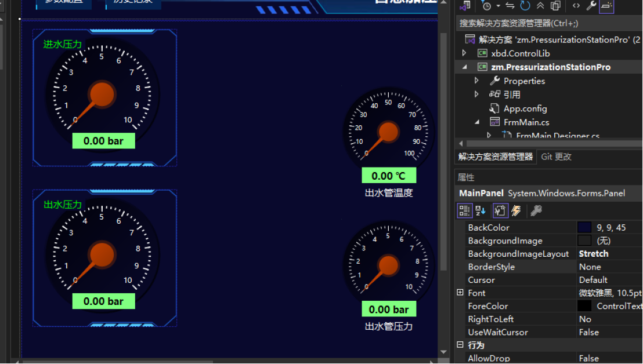Click the Refresh icon in Solution Explorer
This screenshot has height=364, width=643.
pyautogui.click(x=525, y=6)
